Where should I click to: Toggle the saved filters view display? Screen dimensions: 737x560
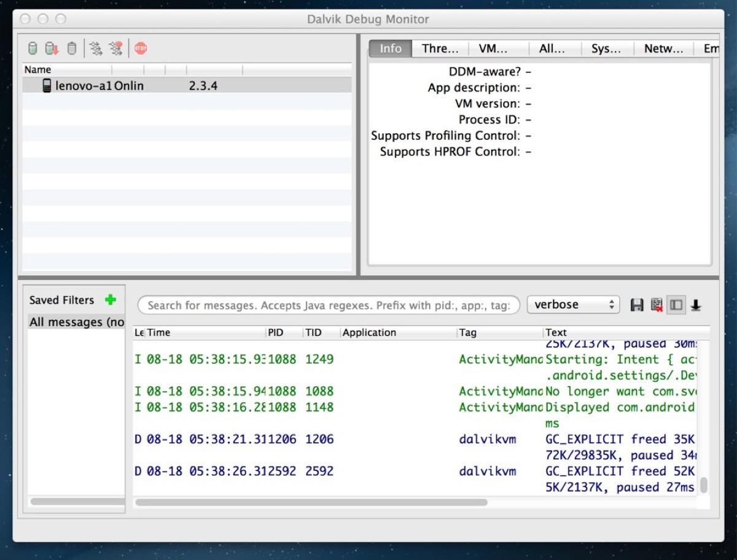click(676, 305)
